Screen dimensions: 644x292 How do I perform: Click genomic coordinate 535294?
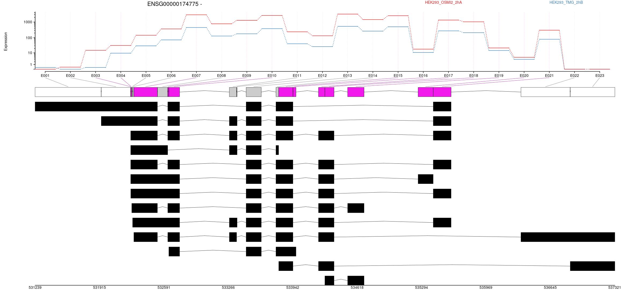coord(422,287)
